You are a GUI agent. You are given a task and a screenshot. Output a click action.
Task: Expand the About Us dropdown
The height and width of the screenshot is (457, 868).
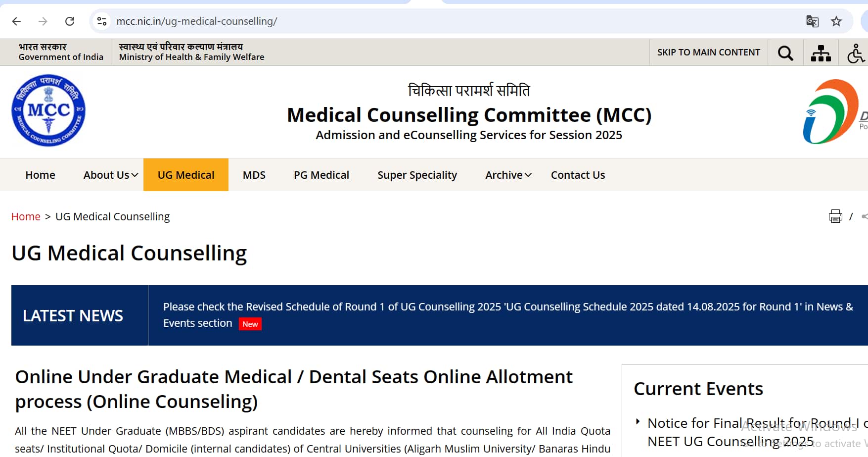110,175
